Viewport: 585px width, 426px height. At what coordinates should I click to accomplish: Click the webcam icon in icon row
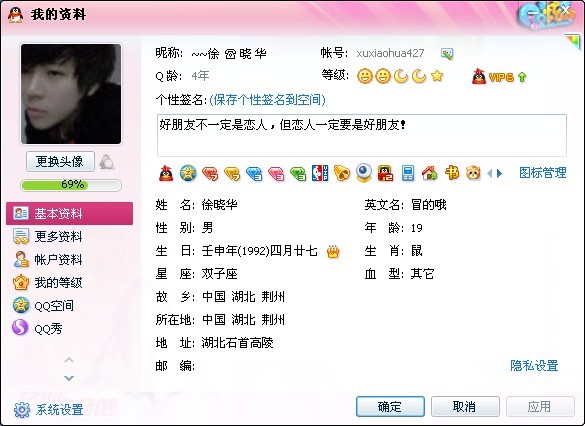point(364,173)
